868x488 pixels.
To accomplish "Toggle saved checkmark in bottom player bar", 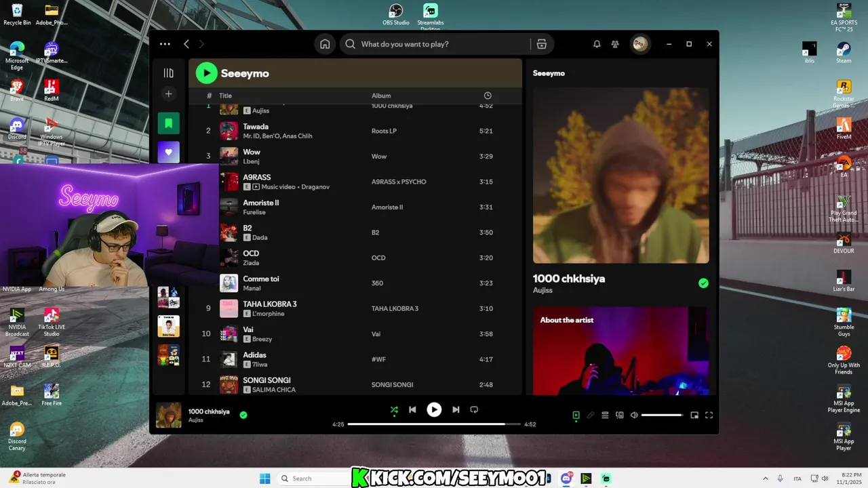I will [243, 415].
